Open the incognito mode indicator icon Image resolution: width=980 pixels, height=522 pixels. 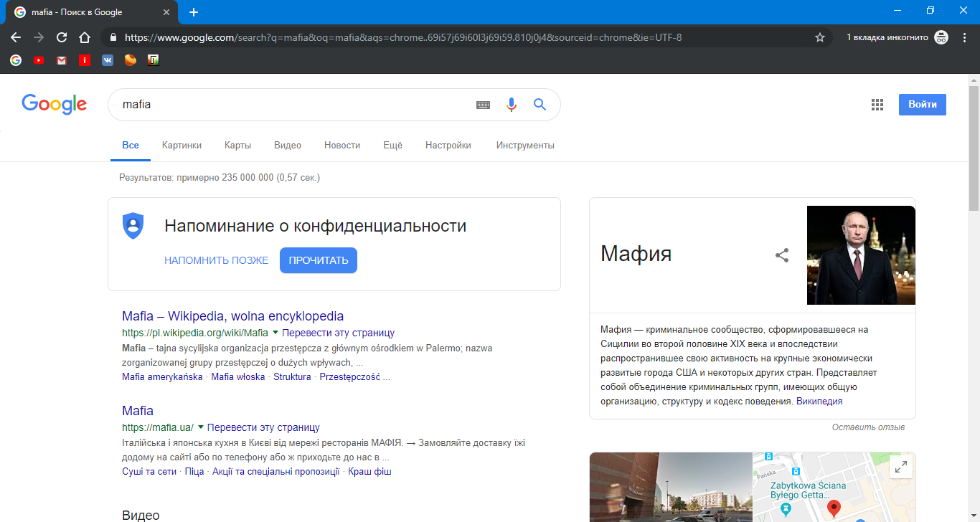(941, 37)
